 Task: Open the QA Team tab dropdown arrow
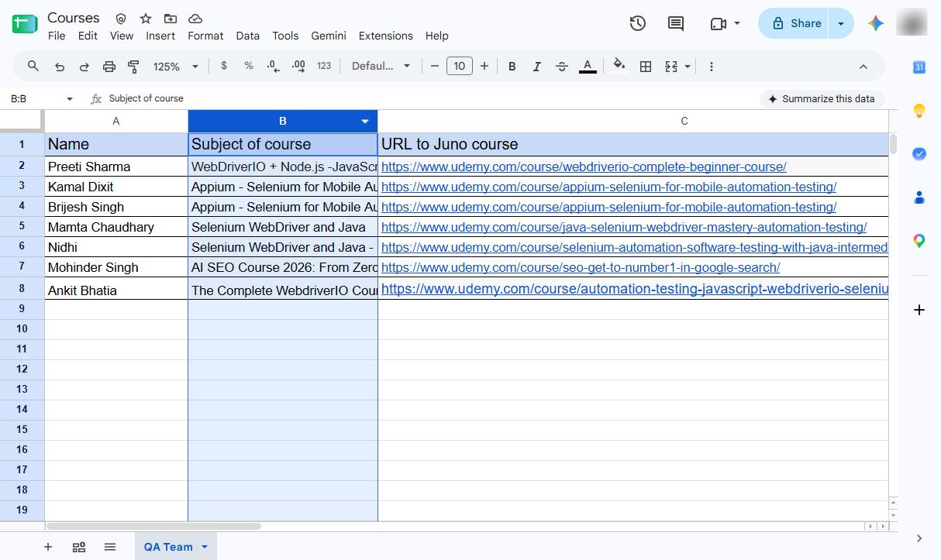205,547
